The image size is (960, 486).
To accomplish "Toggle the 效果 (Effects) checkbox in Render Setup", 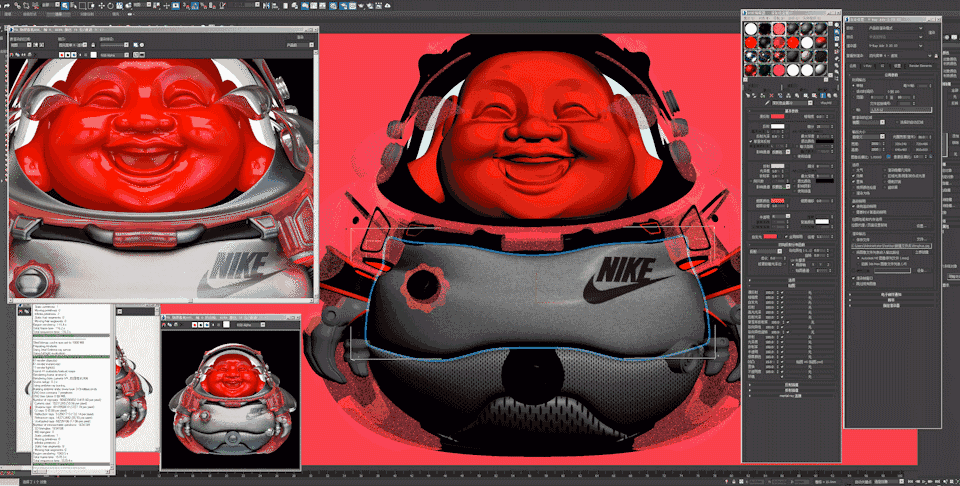I will pyautogui.click(x=853, y=176).
